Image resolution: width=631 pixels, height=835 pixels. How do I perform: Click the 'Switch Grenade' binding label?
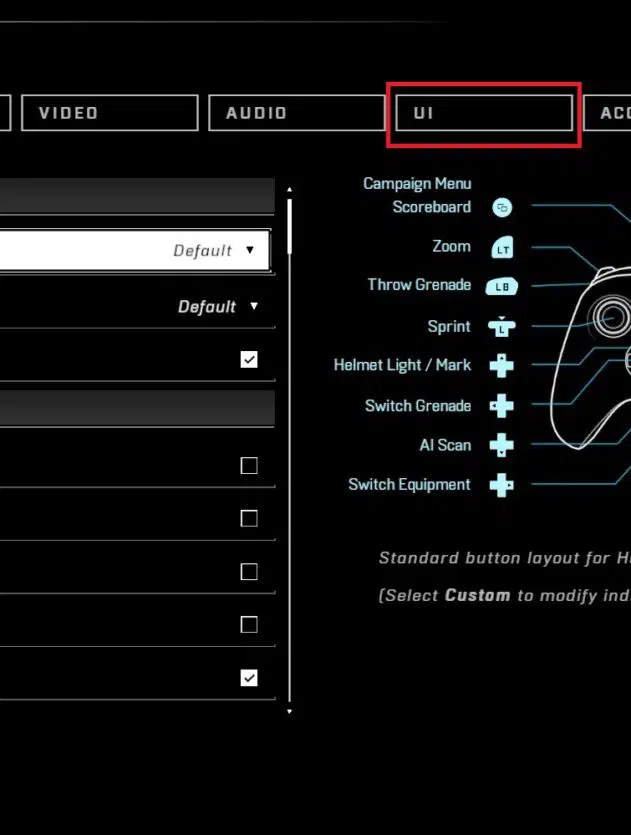click(x=418, y=406)
